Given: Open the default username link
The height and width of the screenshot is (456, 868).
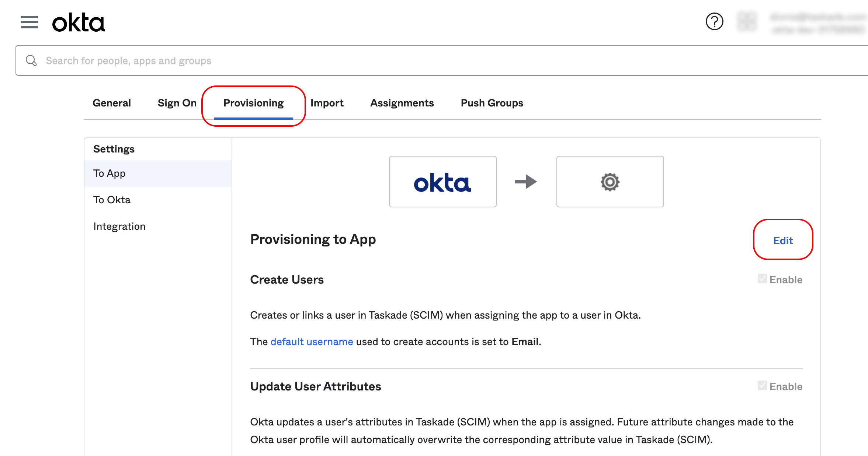Looking at the screenshot, I should pos(312,342).
